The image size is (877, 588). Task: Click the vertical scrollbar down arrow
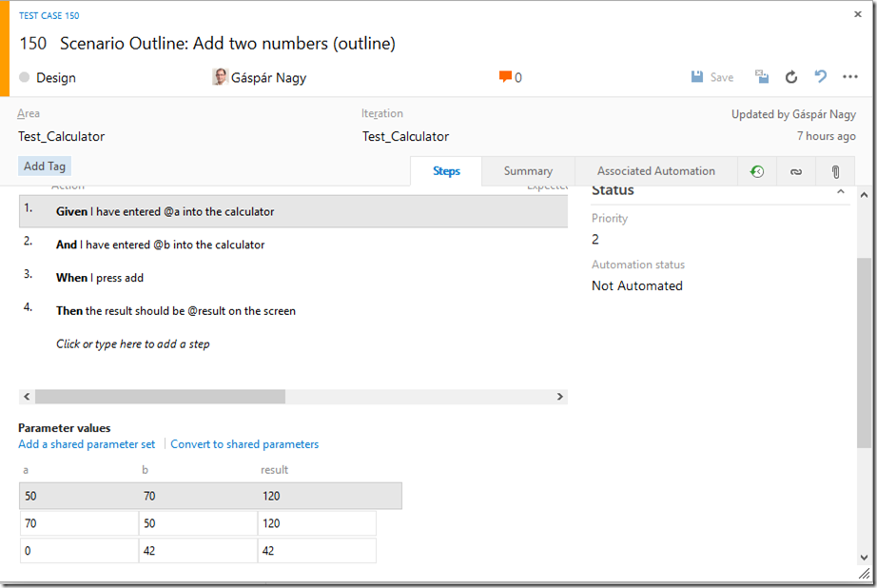coord(864,558)
